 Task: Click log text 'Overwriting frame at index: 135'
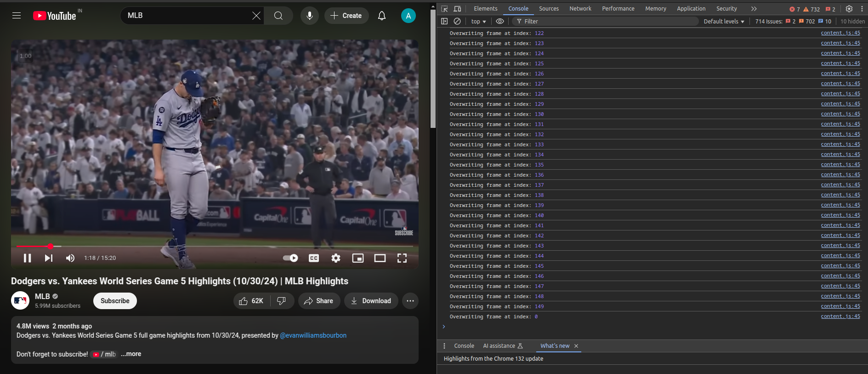click(497, 165)
